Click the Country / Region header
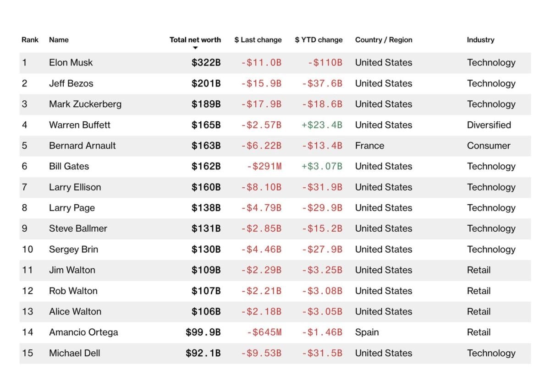 384,40
